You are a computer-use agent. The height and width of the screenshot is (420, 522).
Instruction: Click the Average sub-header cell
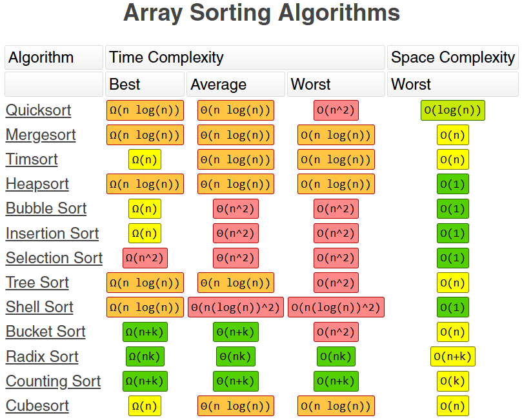pyautogui.click(x=236, y=85)
